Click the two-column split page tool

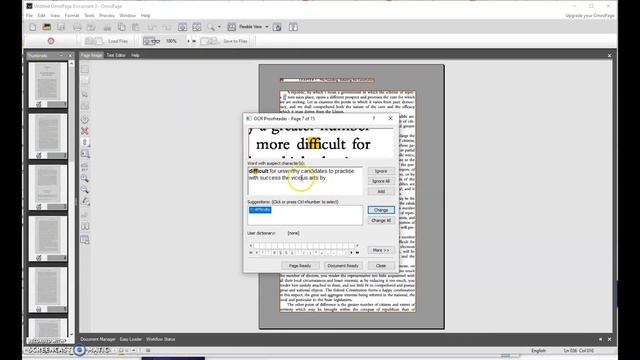[85, 226]
